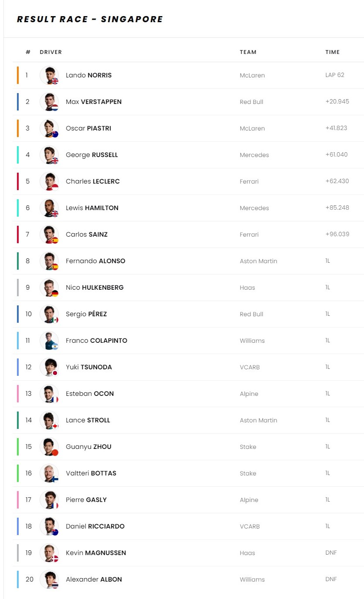Viewport: 364px width, 599px height.
Task: Click the Result Race - Singapore heading
Action: [x=90, y=19]
